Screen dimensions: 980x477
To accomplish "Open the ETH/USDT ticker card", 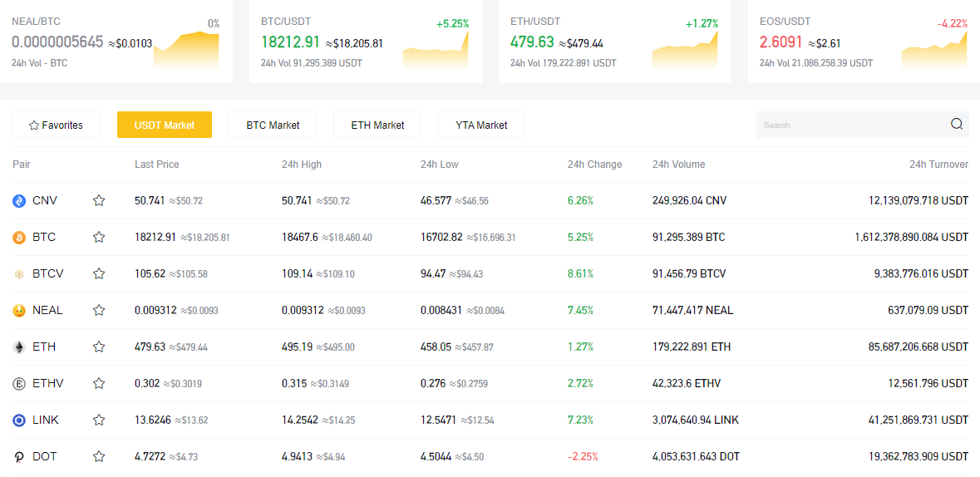I will tap(615, 42).
